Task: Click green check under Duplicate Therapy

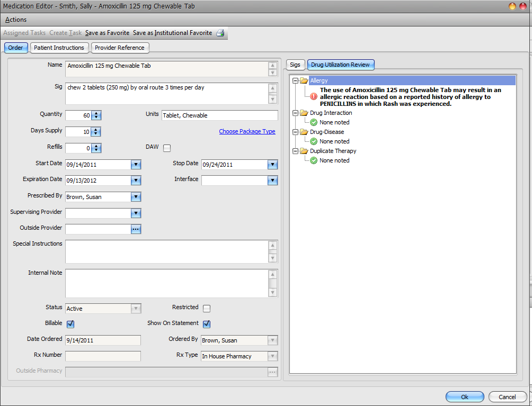Action: coord(314,160)
